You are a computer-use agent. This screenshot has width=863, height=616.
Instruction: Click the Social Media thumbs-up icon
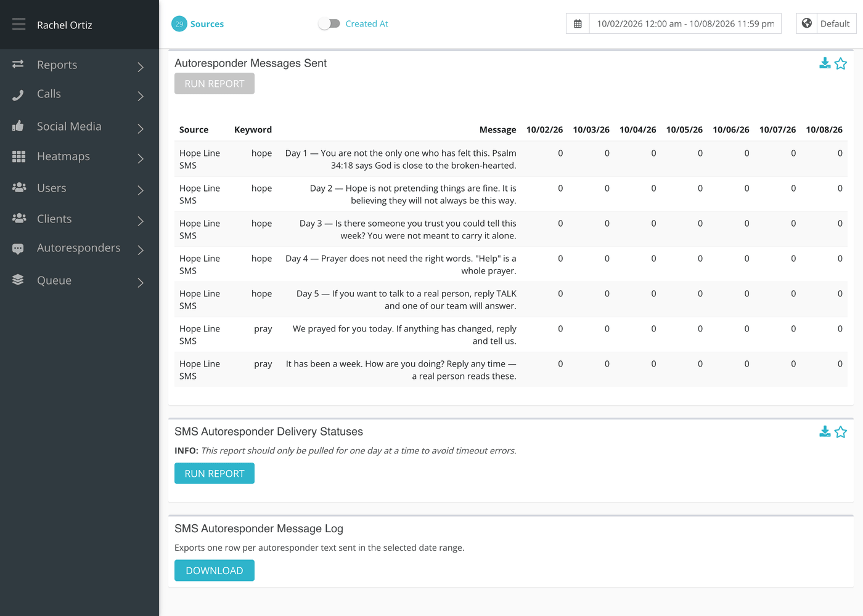(18, 126)
